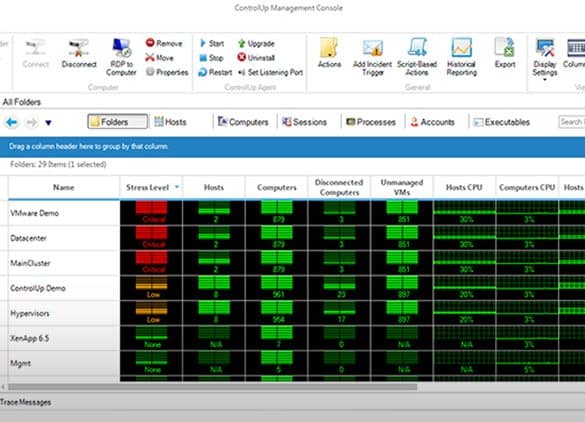Viewport: 585px width, 422px height.
Task: Click the Remove computer icon
Action: tap(150, 43)
